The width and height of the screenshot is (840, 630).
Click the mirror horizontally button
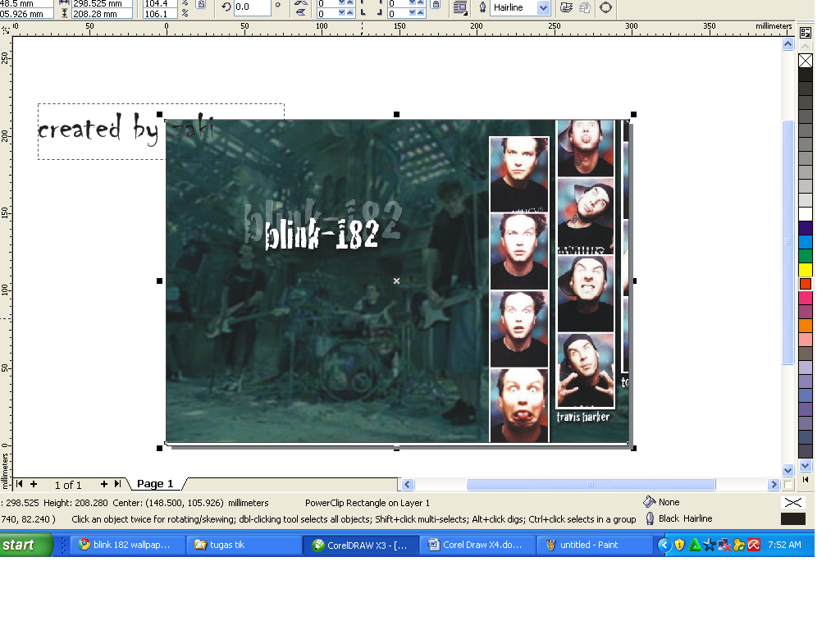300,2
